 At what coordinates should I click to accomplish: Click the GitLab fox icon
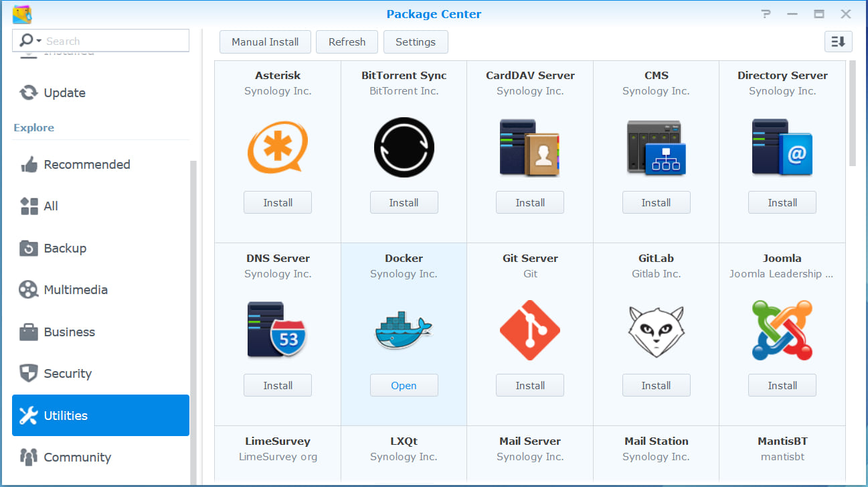656,332
